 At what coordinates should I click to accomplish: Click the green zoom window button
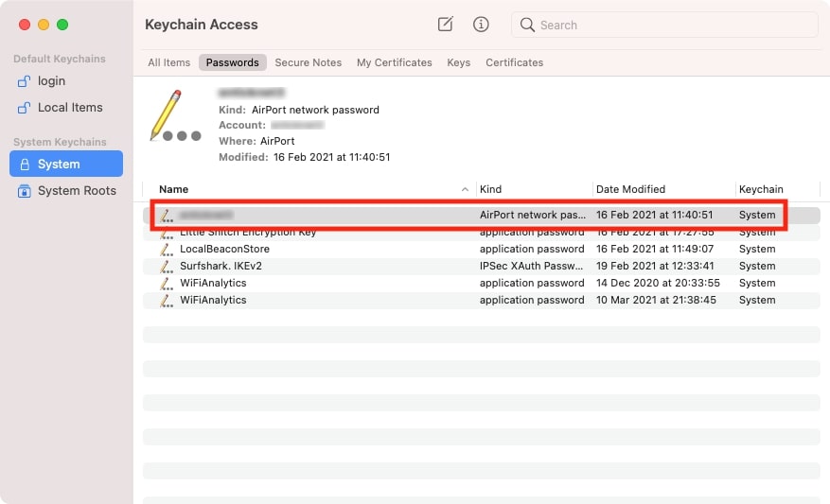(62, 25)
